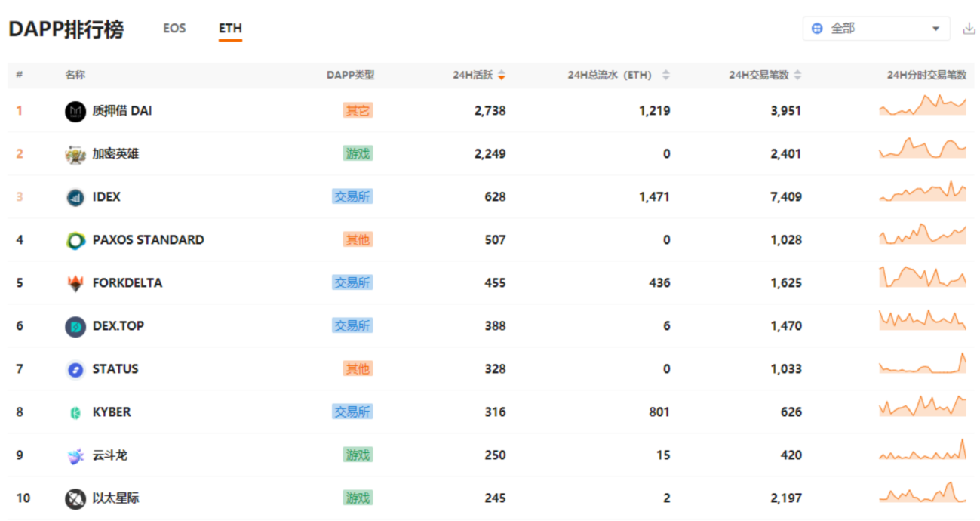The height and width of the screenshot is (521, 980).
Task: Click the 以太星际 dapp name
Action: coord(115,498)
